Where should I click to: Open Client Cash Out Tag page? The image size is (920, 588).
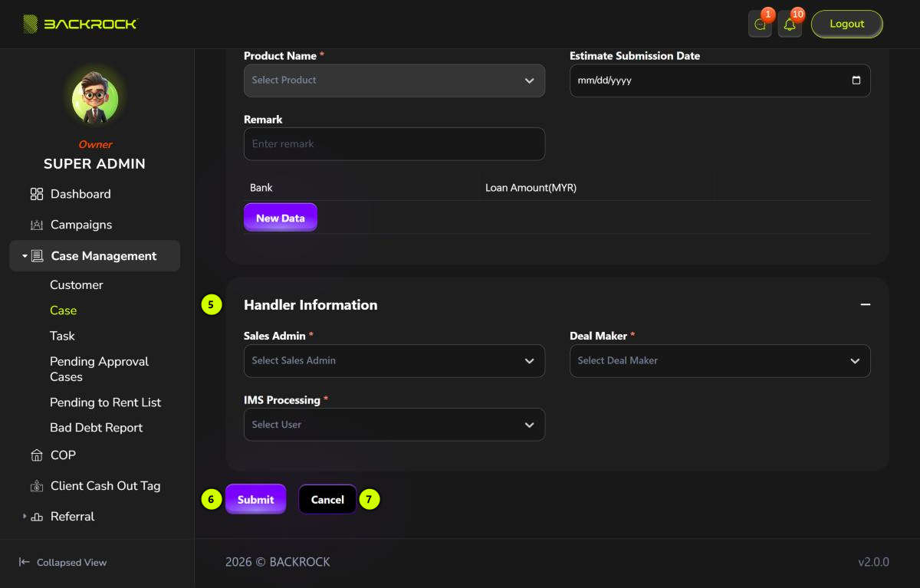pos(106,486)
